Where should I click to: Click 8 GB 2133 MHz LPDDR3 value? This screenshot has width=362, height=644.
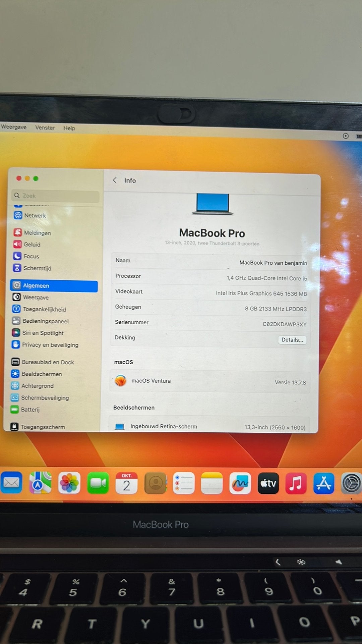tap(276, 309)
